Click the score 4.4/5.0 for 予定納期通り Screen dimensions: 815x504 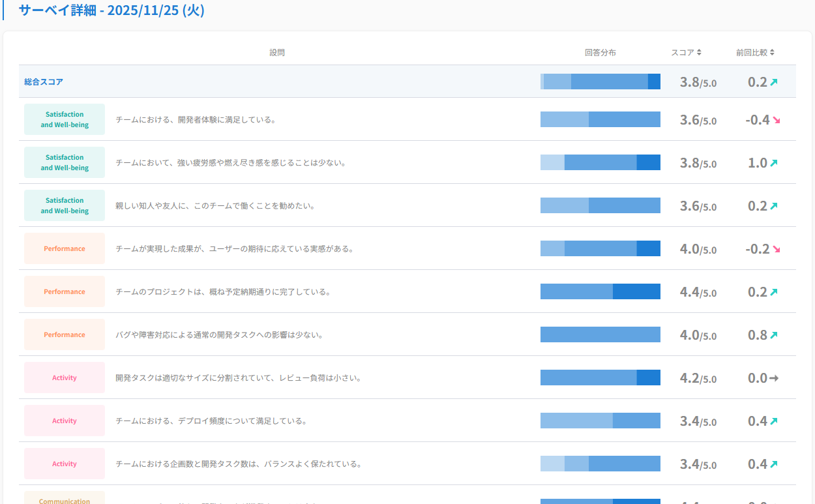tap(698, 292)
